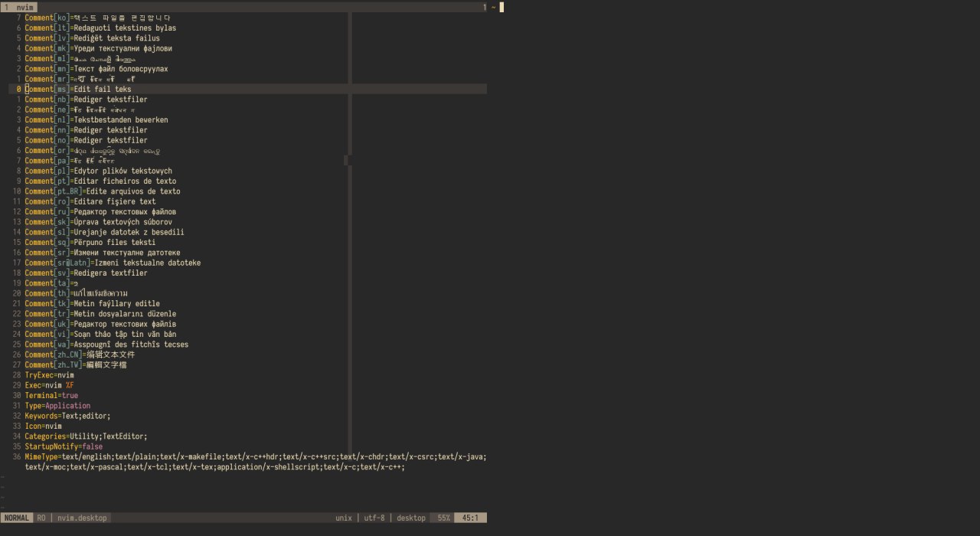Click 'Edytor plików tekstowych' text
This screenshot has width=980, height=536.
point(122,171)
